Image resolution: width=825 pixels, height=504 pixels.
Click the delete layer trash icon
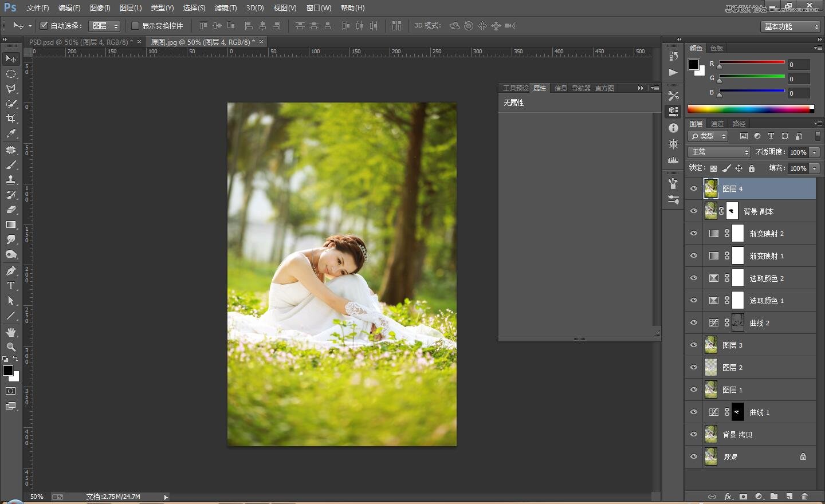[x=805, y=497]
